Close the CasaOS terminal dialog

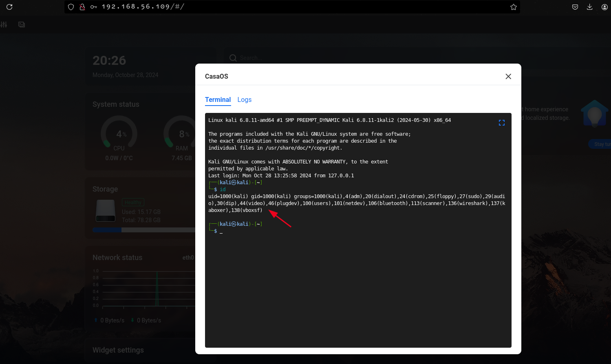pos(508,77)
